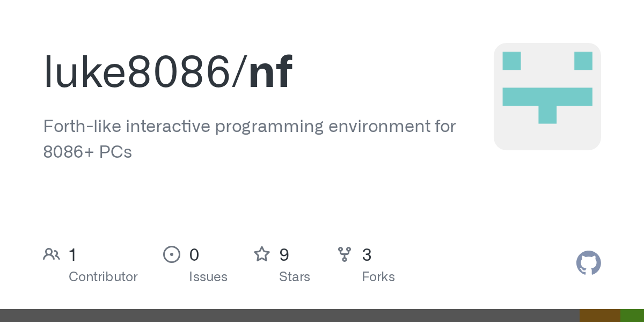Click the Forks branch icon
The image size is (644, 322).
point(345,254)
